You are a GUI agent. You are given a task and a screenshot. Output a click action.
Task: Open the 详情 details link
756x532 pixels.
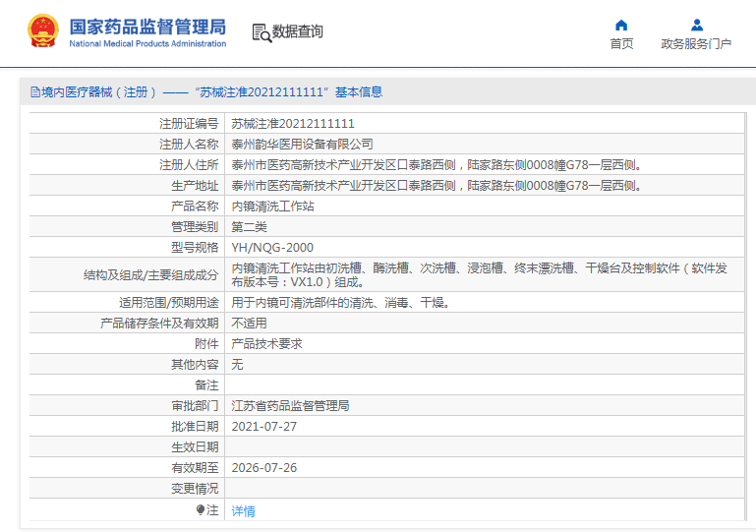[243, 510]
